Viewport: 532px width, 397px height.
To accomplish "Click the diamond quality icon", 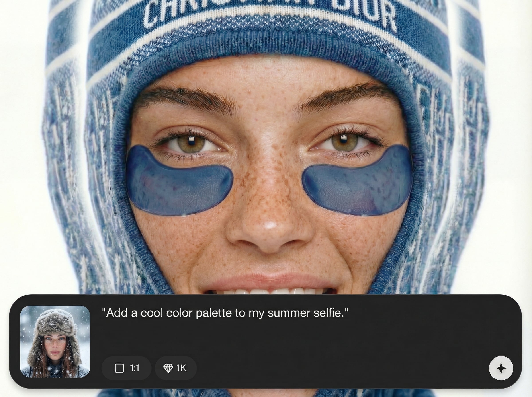I will point(168,368).
